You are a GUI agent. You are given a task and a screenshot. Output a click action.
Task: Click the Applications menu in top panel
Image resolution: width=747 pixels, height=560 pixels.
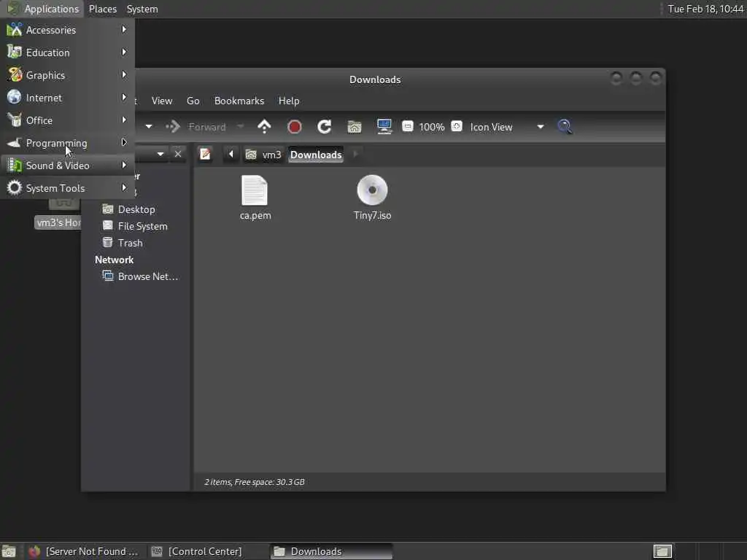(x=43, y=9)
